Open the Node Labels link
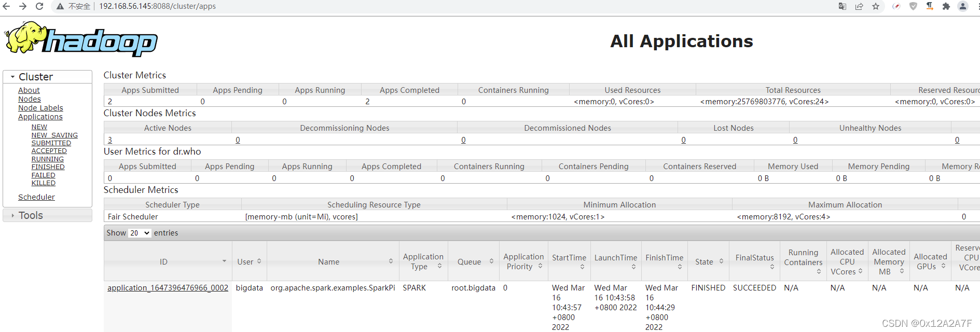The height and width of the screenshot is (332, 980). [40, 108]
